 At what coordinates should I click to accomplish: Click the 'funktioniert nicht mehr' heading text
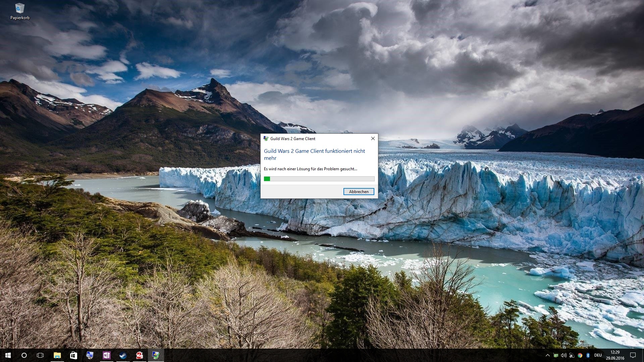(314, 154)
